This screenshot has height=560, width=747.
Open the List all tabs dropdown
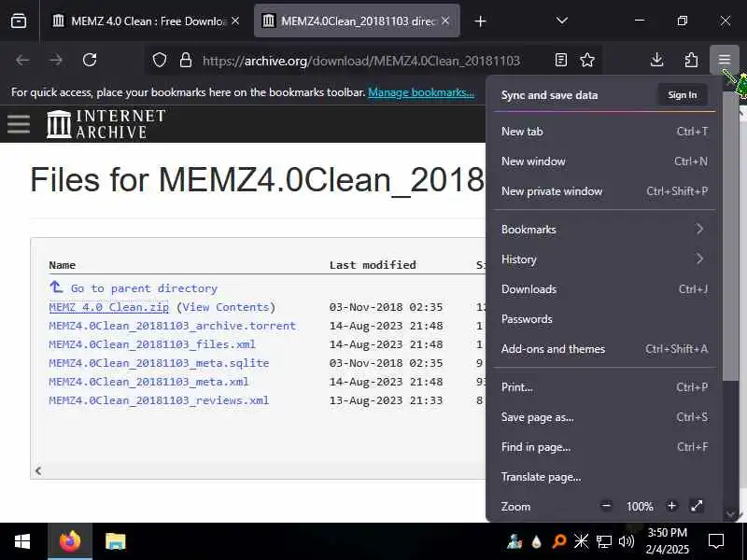tap(562, 21)
